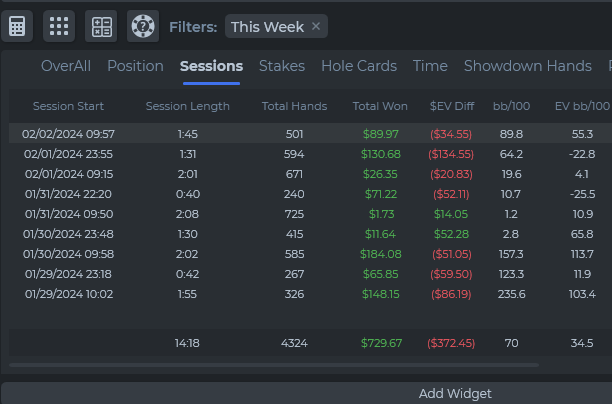
Task: Click the Add Widget button
Action: point(455,393)
